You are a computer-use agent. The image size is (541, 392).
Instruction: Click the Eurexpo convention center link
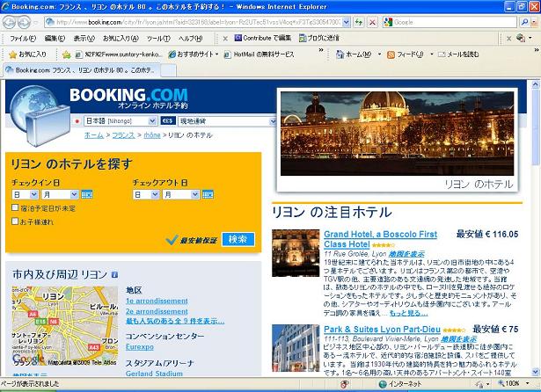(139, 347)
